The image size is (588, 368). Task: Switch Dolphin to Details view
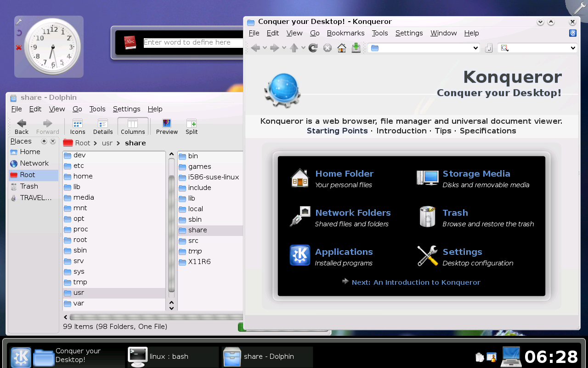(103, 126)
